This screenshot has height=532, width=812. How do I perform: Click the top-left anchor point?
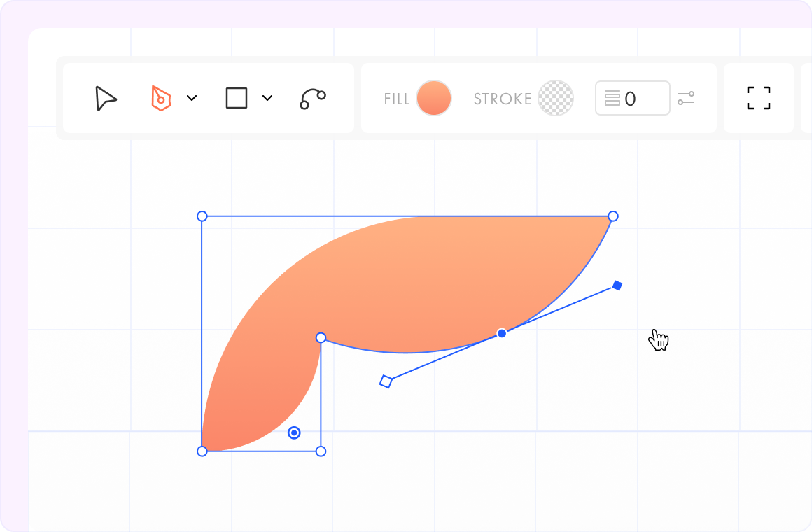202,216
